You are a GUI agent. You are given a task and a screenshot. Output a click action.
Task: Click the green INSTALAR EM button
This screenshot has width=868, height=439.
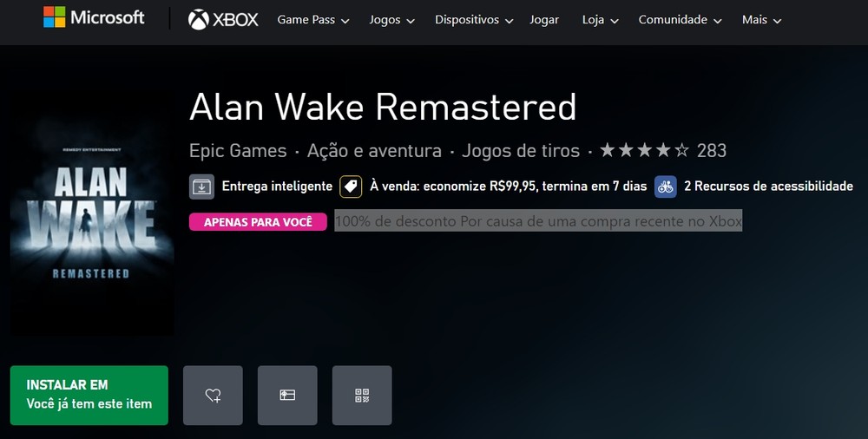(89, 396)
